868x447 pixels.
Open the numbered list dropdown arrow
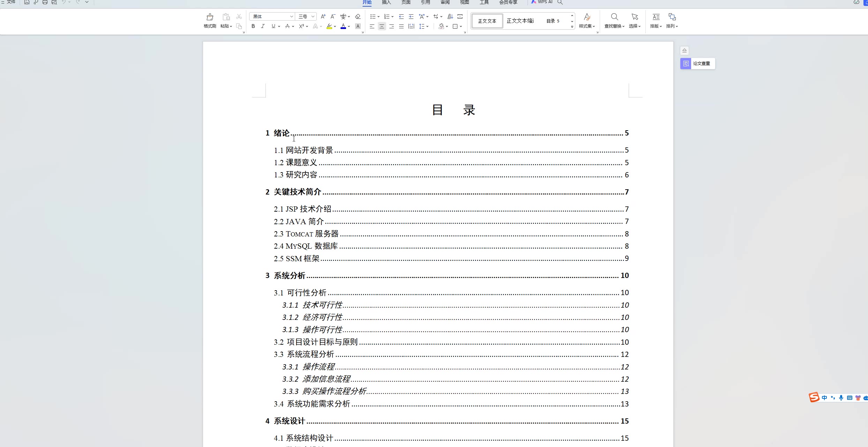(392, 17)
